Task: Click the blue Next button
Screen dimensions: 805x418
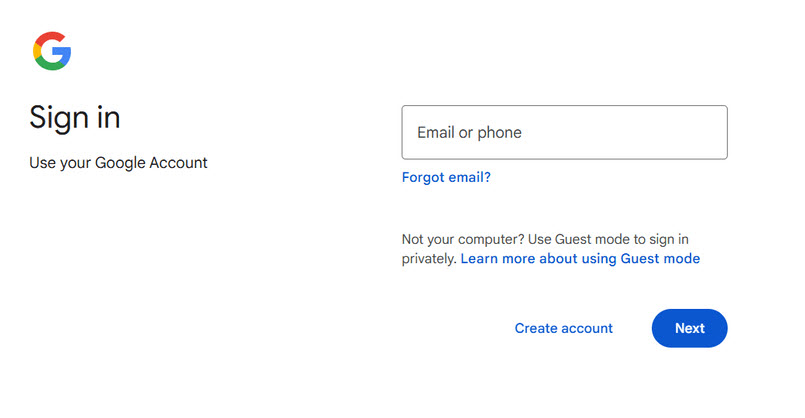Action: pyautogui.click(x=689, y=328)
